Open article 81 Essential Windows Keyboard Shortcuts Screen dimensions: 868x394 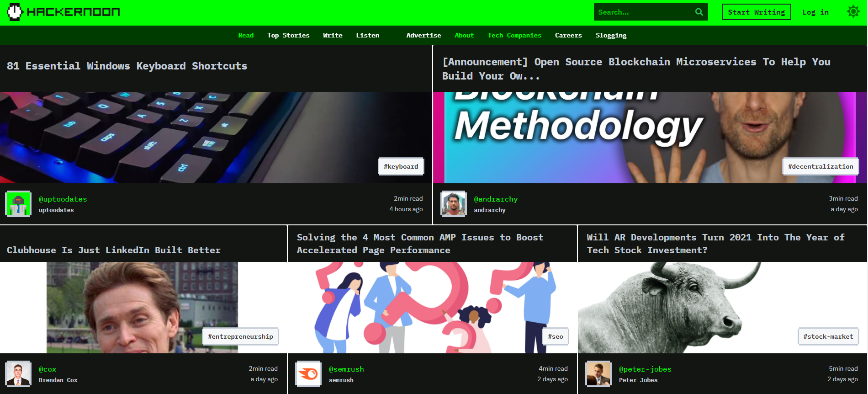click(127, 66)
